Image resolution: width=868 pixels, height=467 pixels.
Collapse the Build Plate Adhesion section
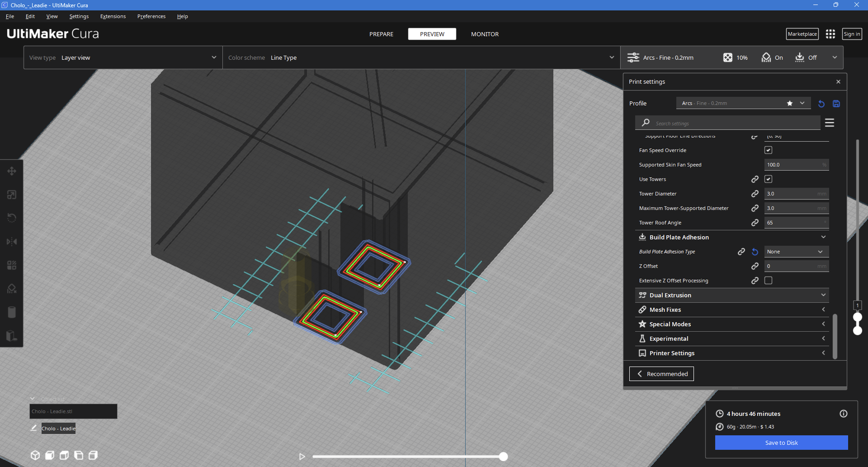point(823,237)
